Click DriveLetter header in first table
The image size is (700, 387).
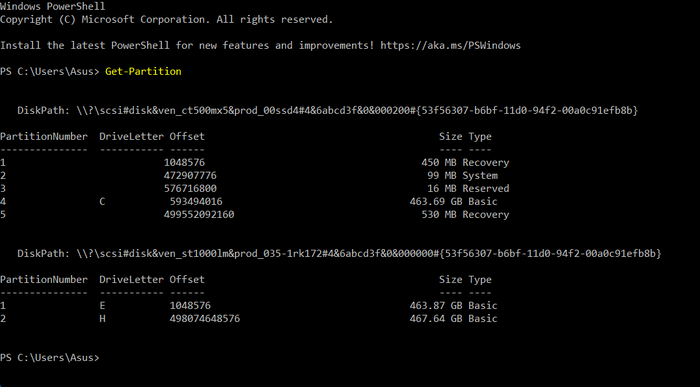click(131, 137)
